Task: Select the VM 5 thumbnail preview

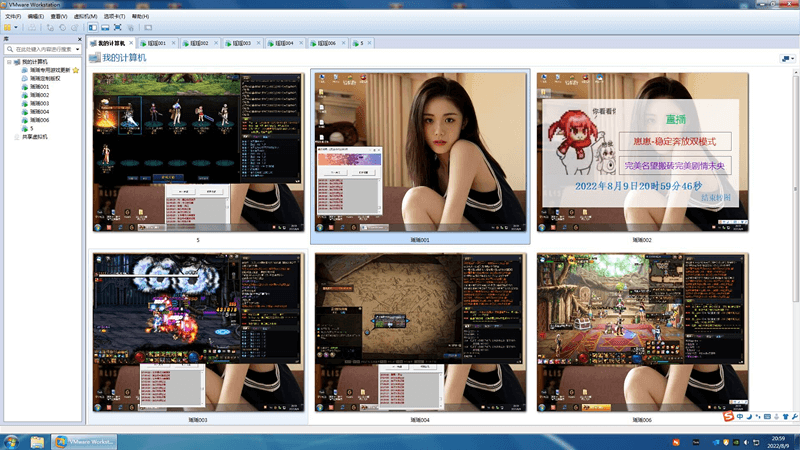Action: pyautogui.click(x=198, y=152)
